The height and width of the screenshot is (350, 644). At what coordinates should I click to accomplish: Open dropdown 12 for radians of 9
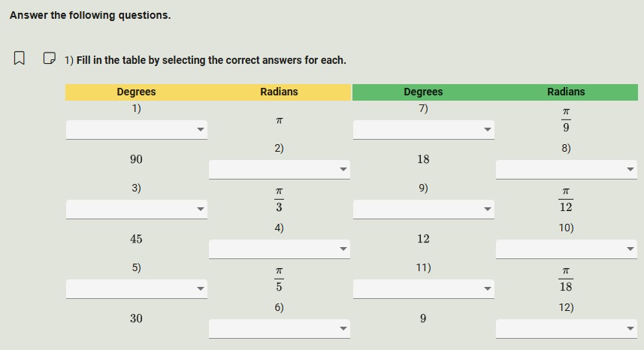click(x=566, y=328)
